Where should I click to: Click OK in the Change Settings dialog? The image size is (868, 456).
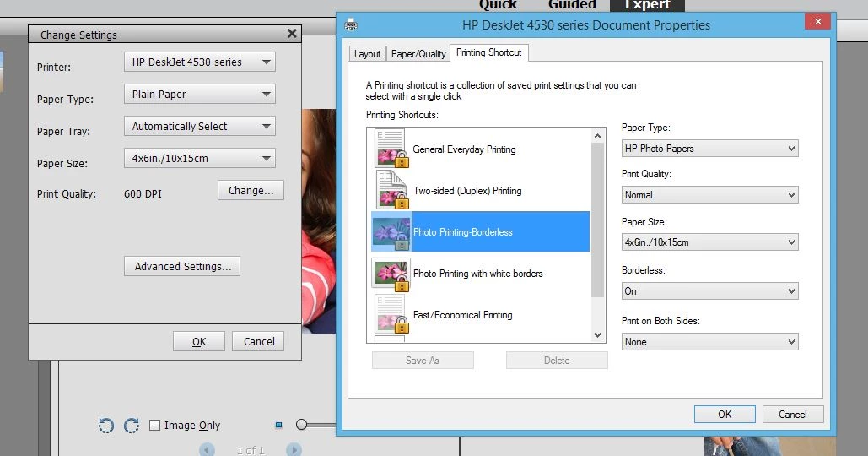coord(199,341)
